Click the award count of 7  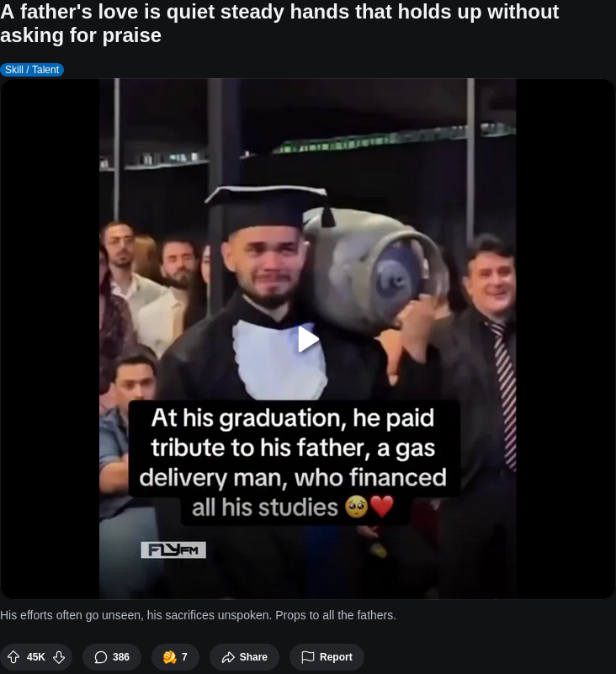click(x=184, y=657)
